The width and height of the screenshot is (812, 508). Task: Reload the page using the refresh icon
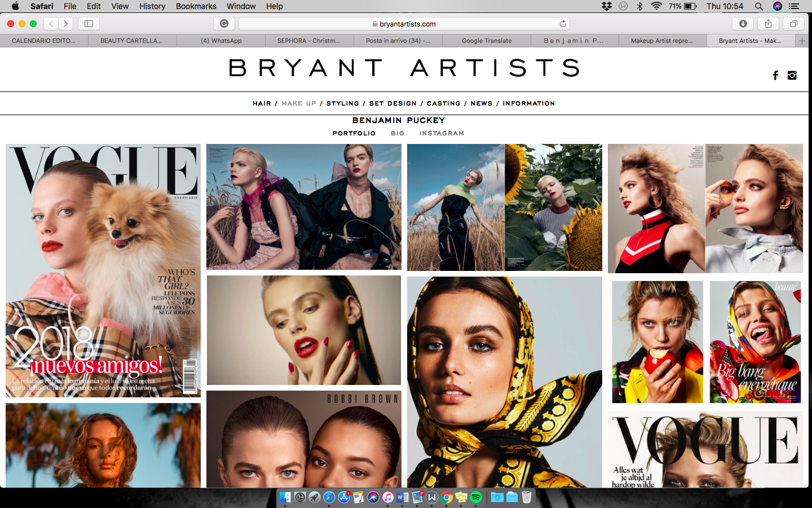[563, 24]
